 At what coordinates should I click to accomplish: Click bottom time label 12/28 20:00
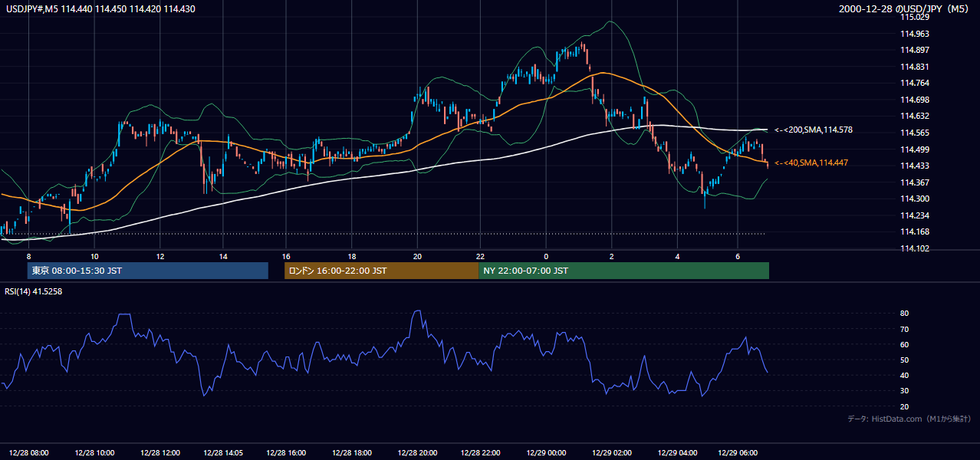[x=418, y=453]
